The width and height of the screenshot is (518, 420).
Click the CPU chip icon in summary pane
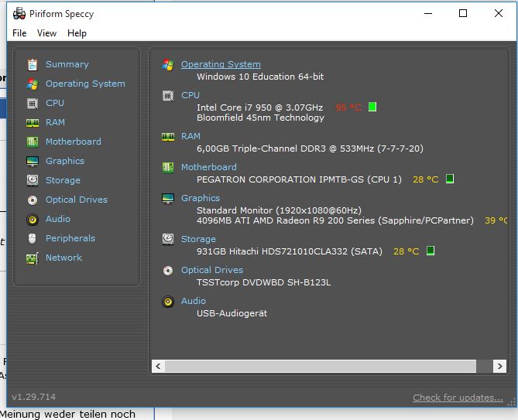tap(168, 96)
